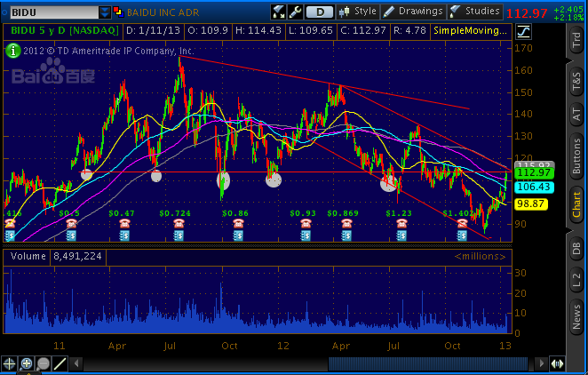This screenshot has width=588, height=375.
Task: Click the horizontal chart scrollbar thumb
Action: [428, 363]
